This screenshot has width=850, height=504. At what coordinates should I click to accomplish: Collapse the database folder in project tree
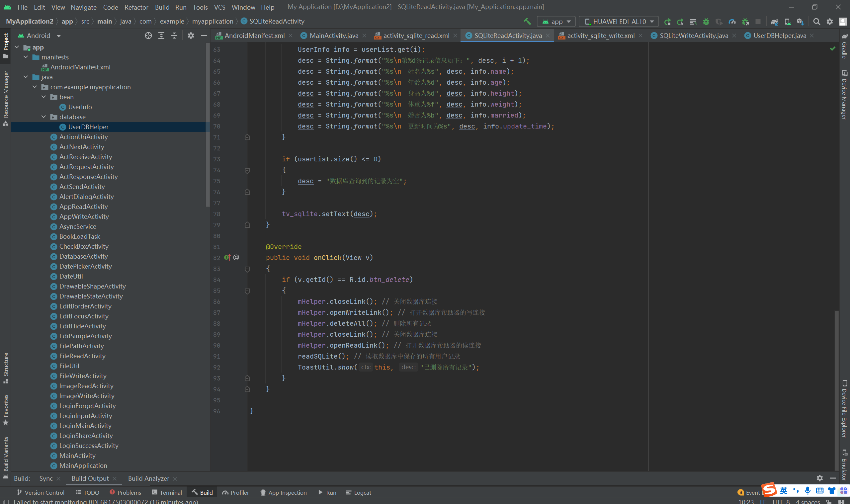pos(44,117)
